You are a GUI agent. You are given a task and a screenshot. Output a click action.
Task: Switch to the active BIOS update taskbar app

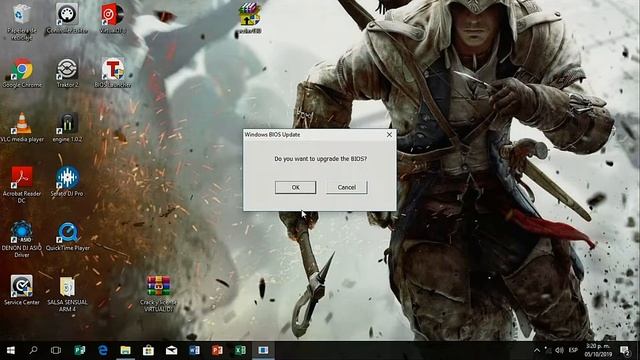pos(263,350)
